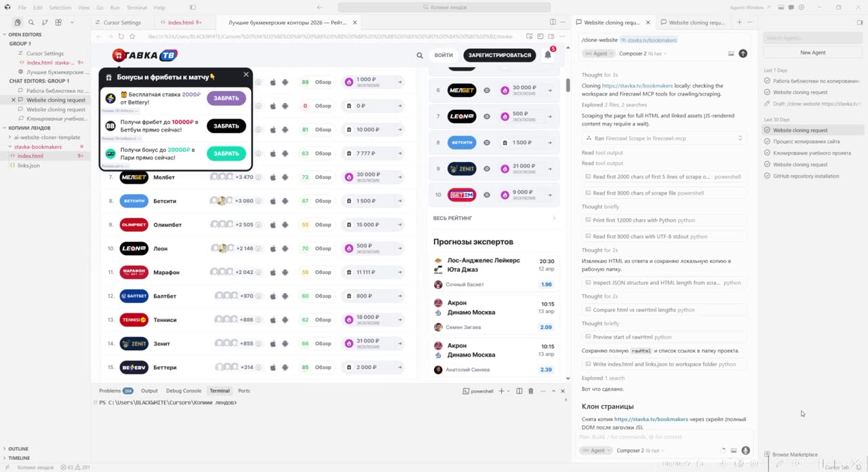Click errors and warnings count in status bar
This screenshot has width=868, height=472.
tap(75, 467)
